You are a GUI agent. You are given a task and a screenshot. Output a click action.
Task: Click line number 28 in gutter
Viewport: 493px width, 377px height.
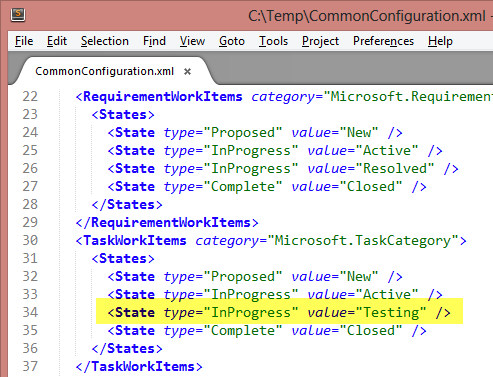[x=30, y=205]
